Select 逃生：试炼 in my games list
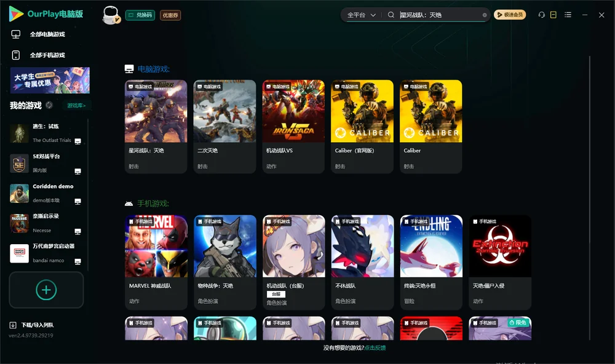Screen dimensions: 615x364 pyautogui.click(x=46, y=133)
